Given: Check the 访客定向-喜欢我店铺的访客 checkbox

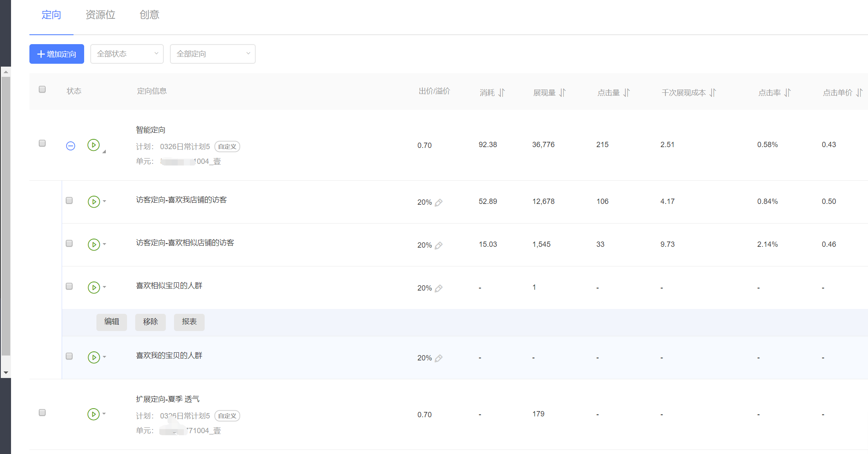Looking at the screenshot, I should pyautogui.click(x=69, y=200).
